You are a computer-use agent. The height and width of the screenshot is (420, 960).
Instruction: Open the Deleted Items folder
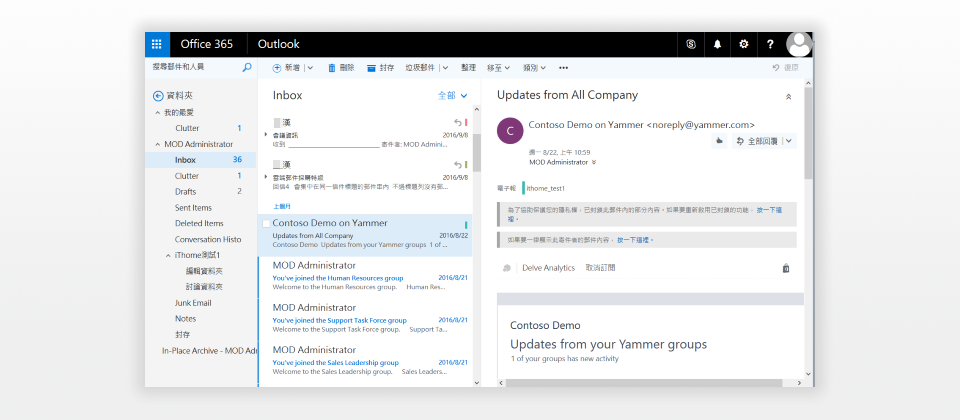201,223
